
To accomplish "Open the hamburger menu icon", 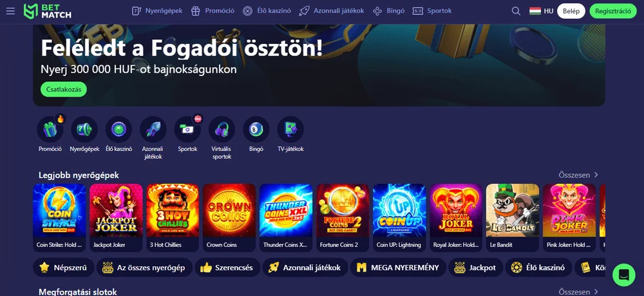I will (x=11, y=11).
